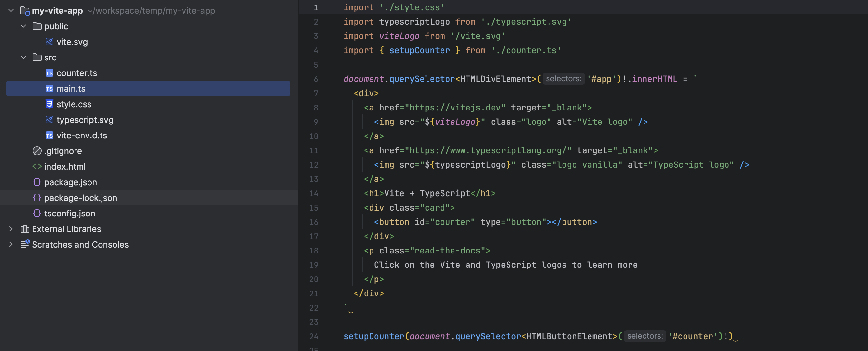Collapse the src folder
This screenshot has width=868, height=351.
click(x=23, y=57)
